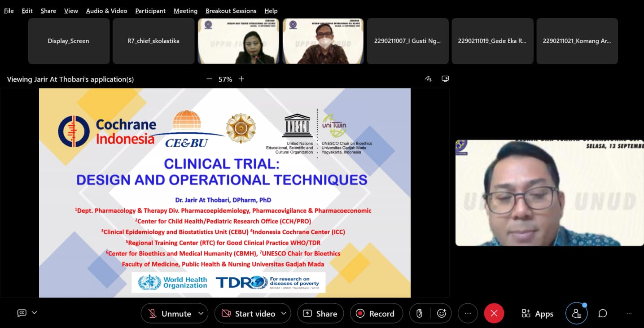This screenshot has height=328, width=644.
Task: Open the Apps panel
Action: (537, 314)
